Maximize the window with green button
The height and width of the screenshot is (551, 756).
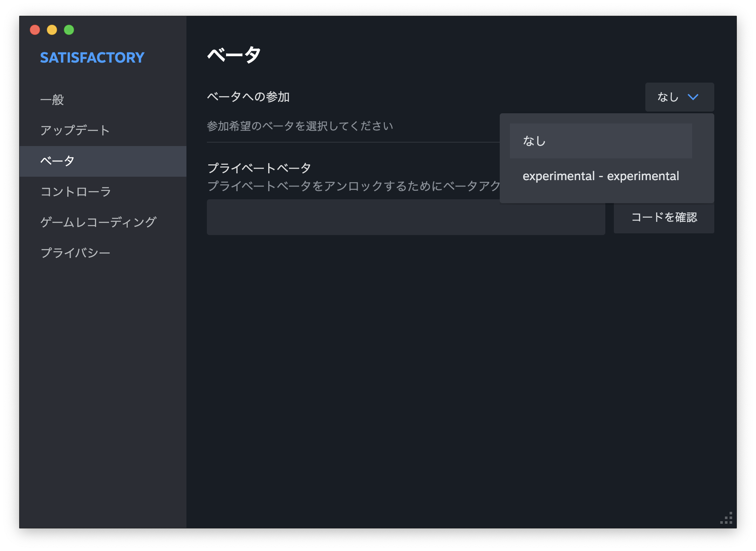pos(69,30)
